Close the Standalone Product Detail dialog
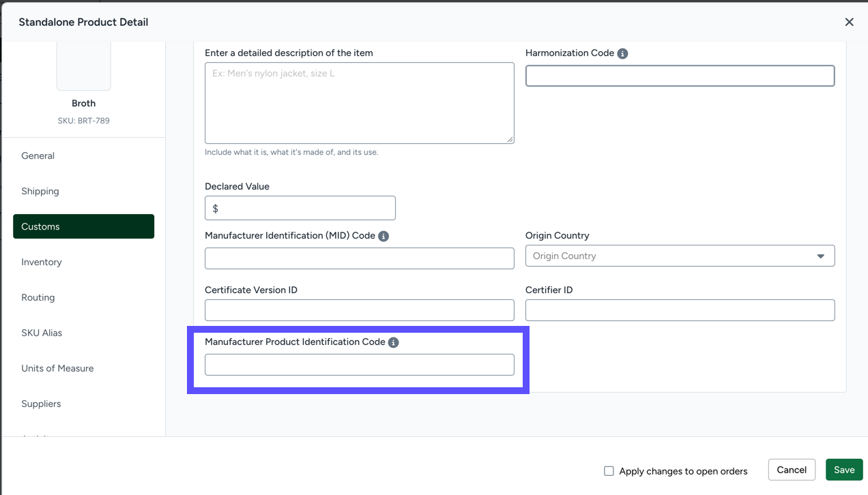Screen dimensions: 868x495 [x=849, y=22]
